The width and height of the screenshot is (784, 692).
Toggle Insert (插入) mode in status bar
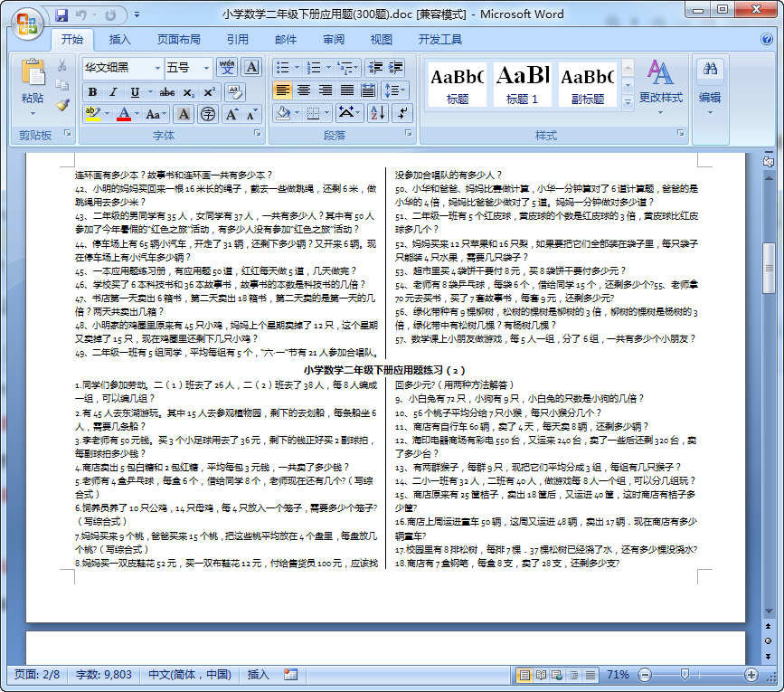pos(258,675)
